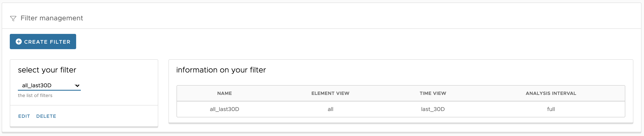Click the filter table row
This screenshot has height=136, width=644.
[x=401, y=109]
